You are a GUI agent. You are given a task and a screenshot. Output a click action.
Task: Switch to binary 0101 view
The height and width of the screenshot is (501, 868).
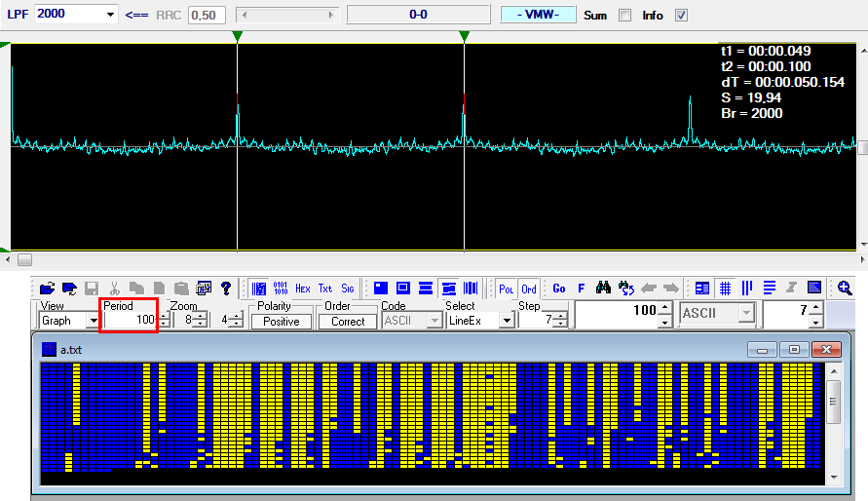(x=281, y=289)
